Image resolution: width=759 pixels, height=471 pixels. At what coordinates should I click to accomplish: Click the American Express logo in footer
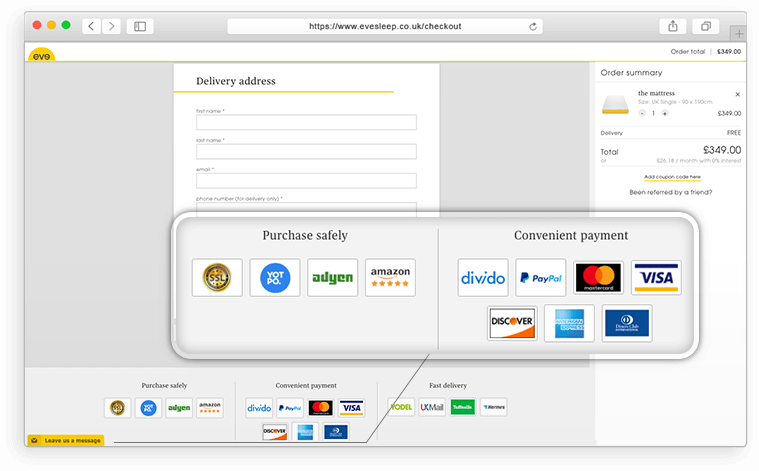click(x=305, y=431)
